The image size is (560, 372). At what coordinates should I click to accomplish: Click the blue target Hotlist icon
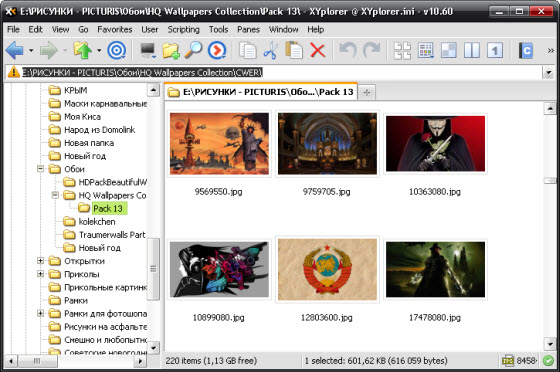[116, 50]
